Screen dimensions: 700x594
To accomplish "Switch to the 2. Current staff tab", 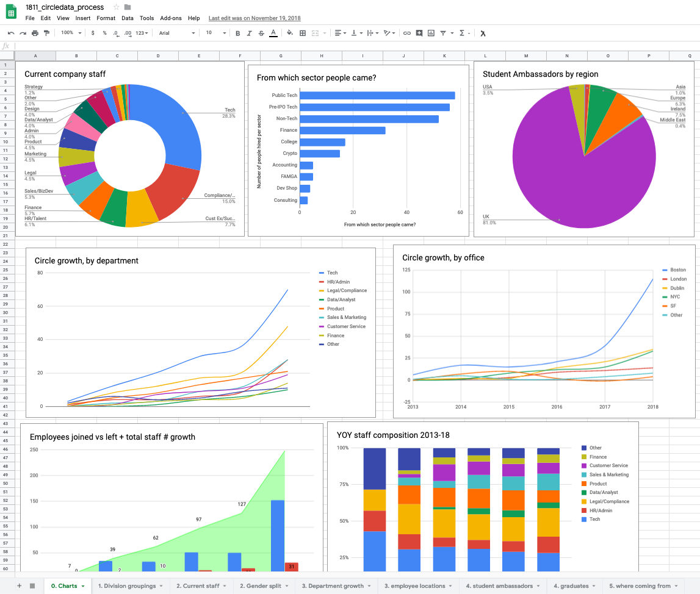I will (201, 585).
